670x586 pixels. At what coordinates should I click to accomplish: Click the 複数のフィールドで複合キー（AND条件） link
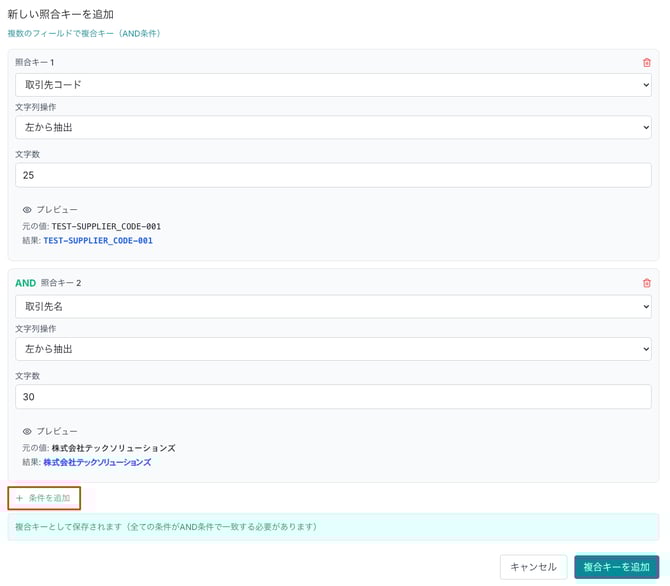click(x=84, y=33)
